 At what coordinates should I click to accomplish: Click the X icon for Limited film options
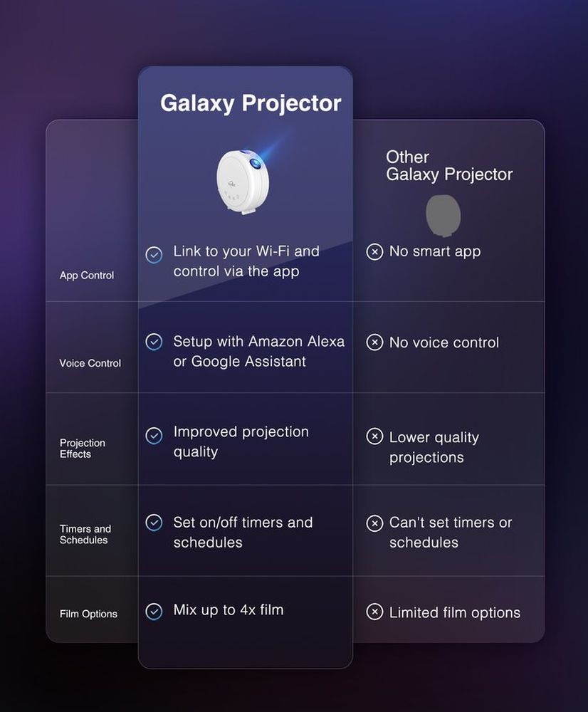coord(374,612)
